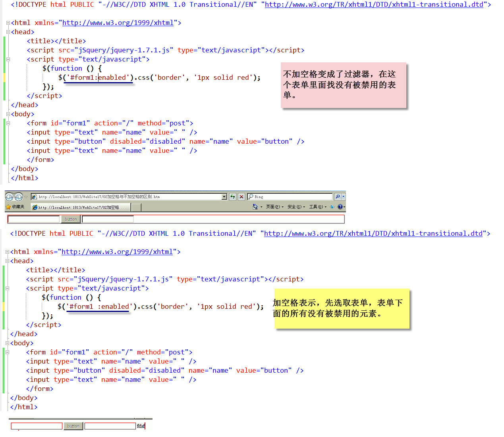Image resolution: width=504 pixels, height=437 pixels.
Task: Click the IE page icon in address bar
Action: pos(35,197)
